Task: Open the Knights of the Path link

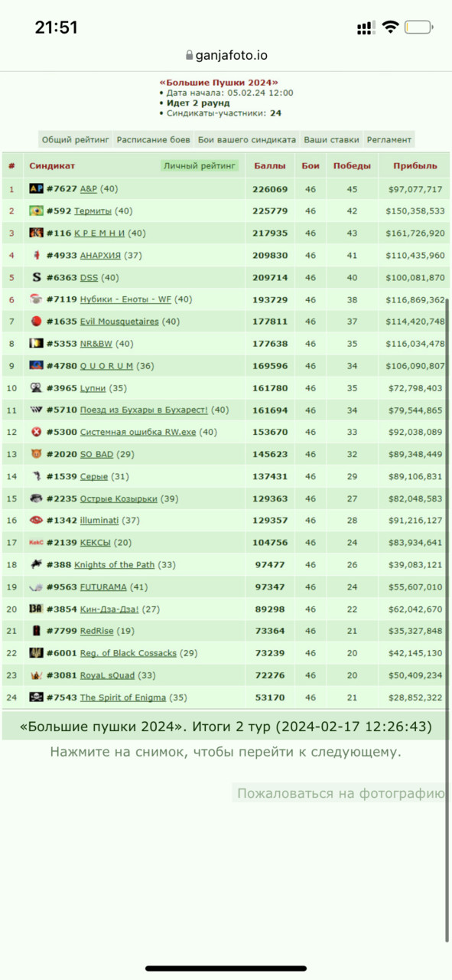Action: 114,565
